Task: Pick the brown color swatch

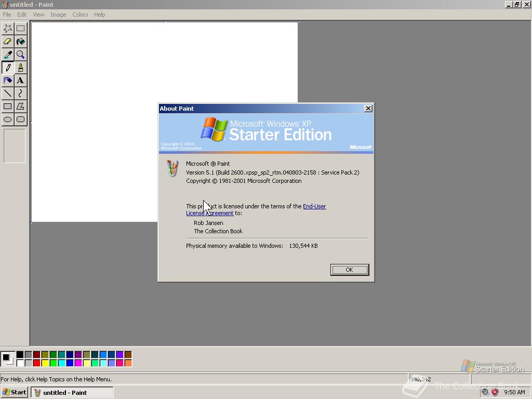Action: (x=128, y=354)
